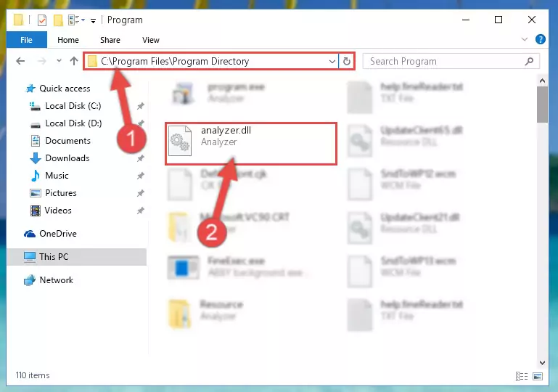Select Quick access in navigation pane
558x392 pixels.
(x=65, y=89)
